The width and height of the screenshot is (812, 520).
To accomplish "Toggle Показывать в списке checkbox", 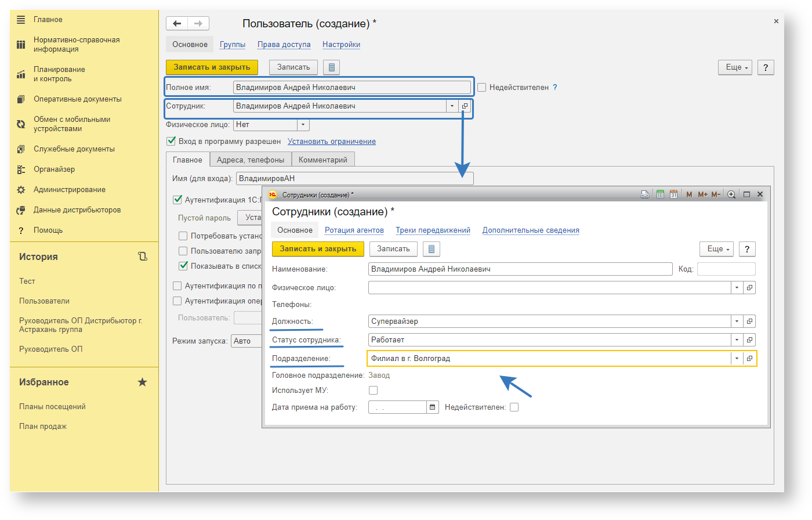I will coord(183,266).
